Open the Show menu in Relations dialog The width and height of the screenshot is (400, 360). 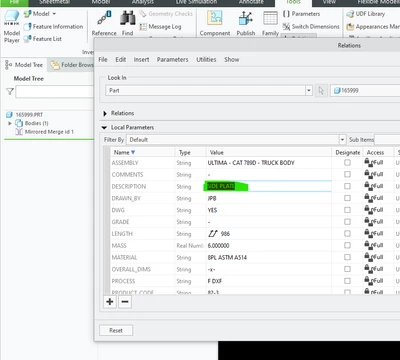pyautogui.click(x=232, y=59)
